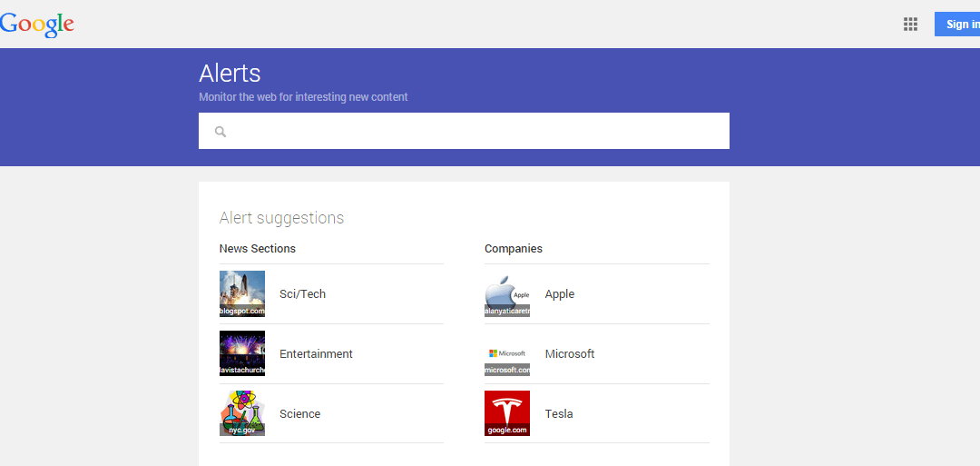Image resolution: width=980 pixels, height=466 pixels.
Task: Select the Sci/Tech alert suggestion
Action: pyautogui.click(x=302, y=294)
